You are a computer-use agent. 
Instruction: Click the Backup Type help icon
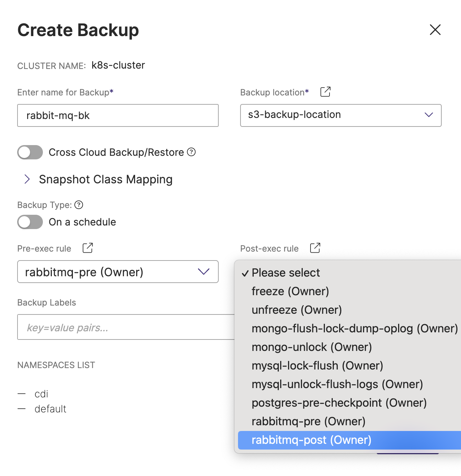click(x=79, y=205)
